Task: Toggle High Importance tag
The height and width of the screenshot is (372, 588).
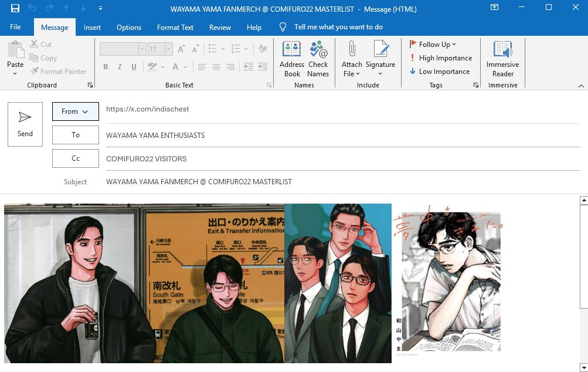Action: pos(441,58)
